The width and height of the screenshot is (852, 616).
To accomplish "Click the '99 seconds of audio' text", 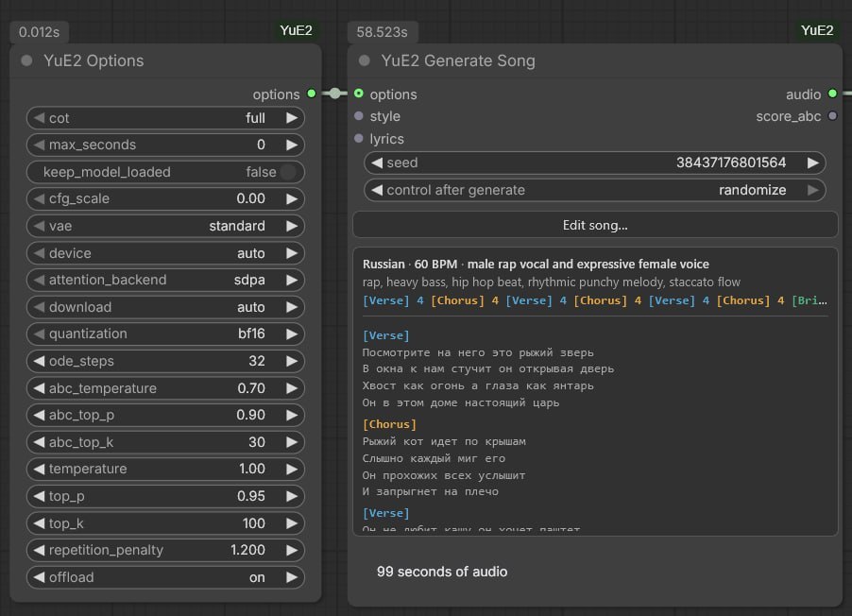I will [x=442, y=572].
